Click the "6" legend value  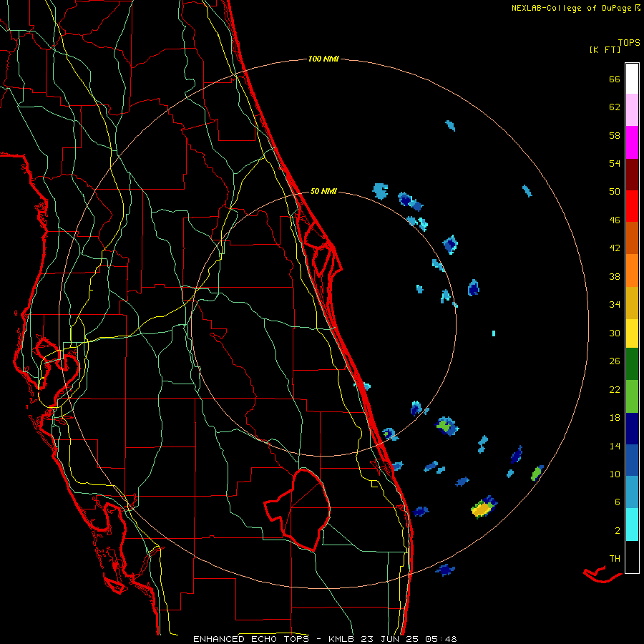(x=618, y=502)
